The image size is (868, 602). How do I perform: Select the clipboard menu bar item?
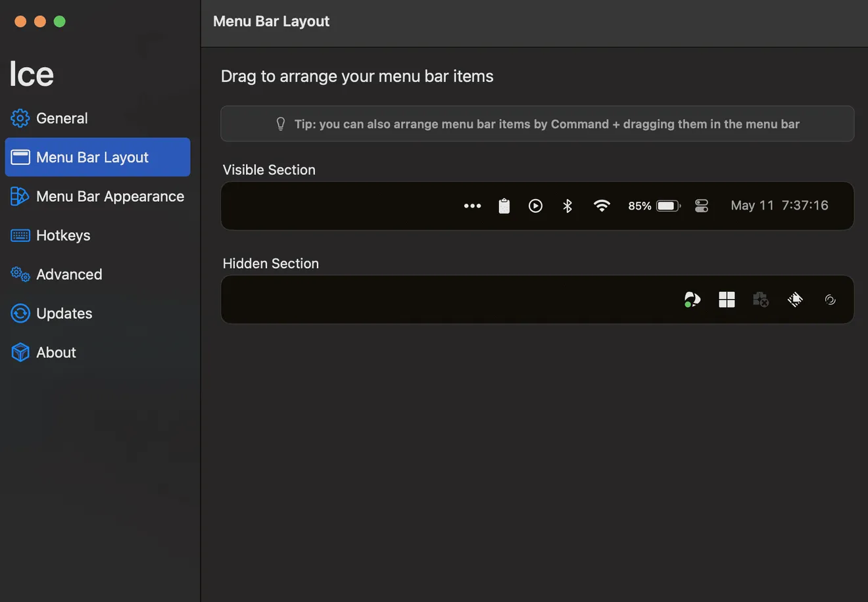pyautogui.click(x=504, y=206)
